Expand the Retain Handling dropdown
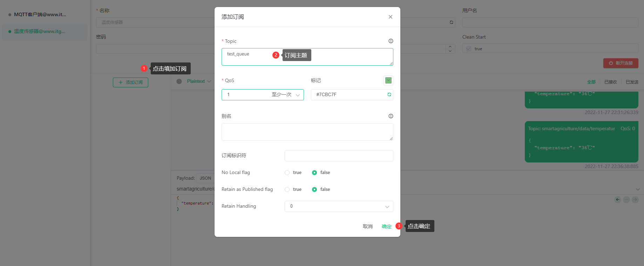The height and width of the screenshot is (266, 644). [x=339, y=206]
